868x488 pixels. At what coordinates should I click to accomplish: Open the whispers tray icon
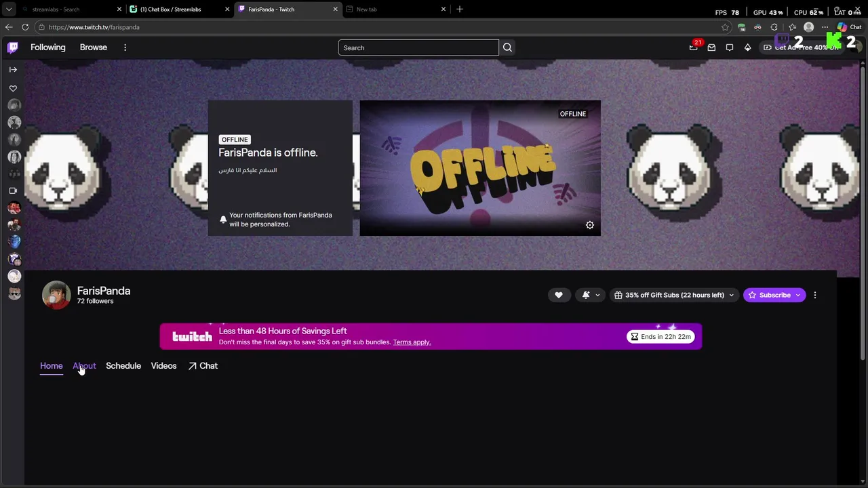coord(711,47)
